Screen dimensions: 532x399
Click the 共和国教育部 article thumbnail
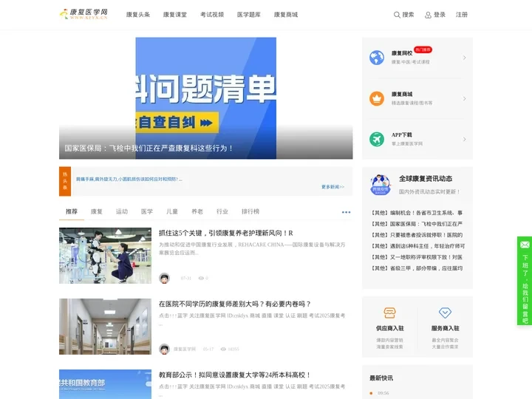(x=105, y=384)
